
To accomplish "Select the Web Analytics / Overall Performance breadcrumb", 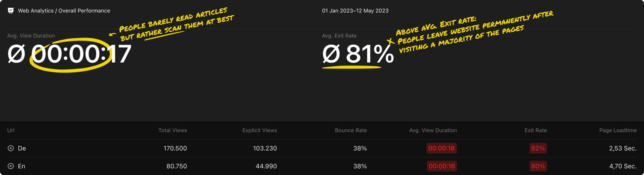I will pos(64,11).
